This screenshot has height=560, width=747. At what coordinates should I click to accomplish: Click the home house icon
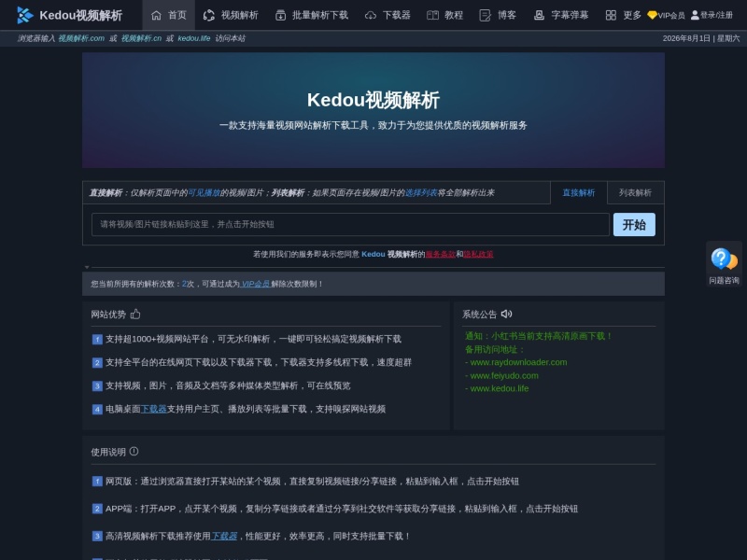click(x=156, y=15)
